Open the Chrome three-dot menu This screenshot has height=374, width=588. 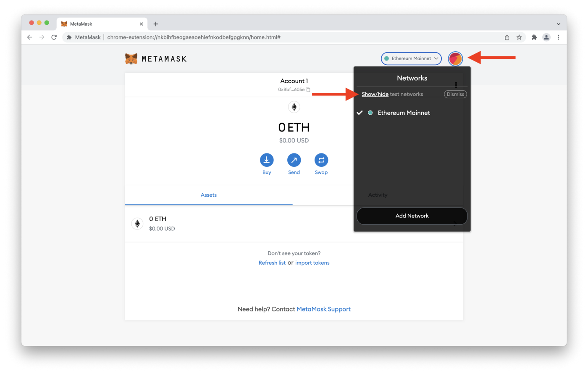pos(558,37)
